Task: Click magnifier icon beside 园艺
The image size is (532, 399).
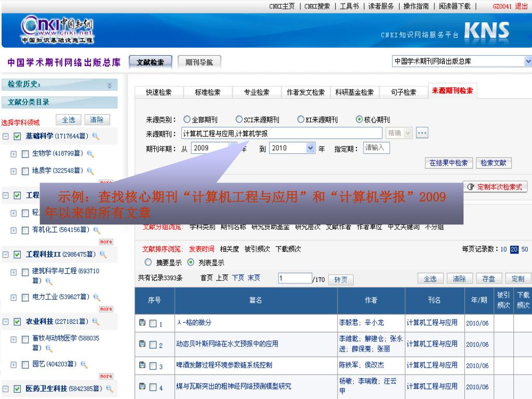Action: [84, 365]
